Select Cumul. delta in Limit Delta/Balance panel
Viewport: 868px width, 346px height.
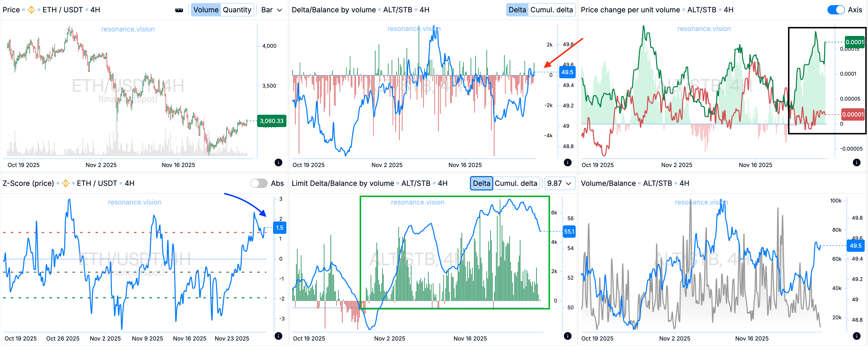click(516, 183)
